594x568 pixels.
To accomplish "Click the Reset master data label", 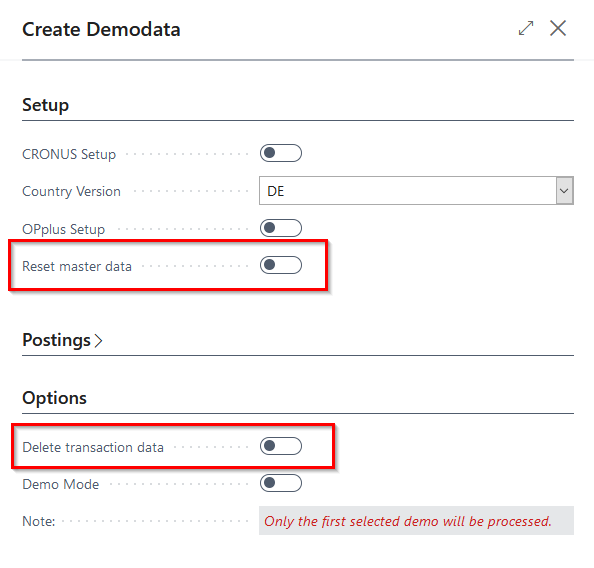I will (x=77, y=266).
